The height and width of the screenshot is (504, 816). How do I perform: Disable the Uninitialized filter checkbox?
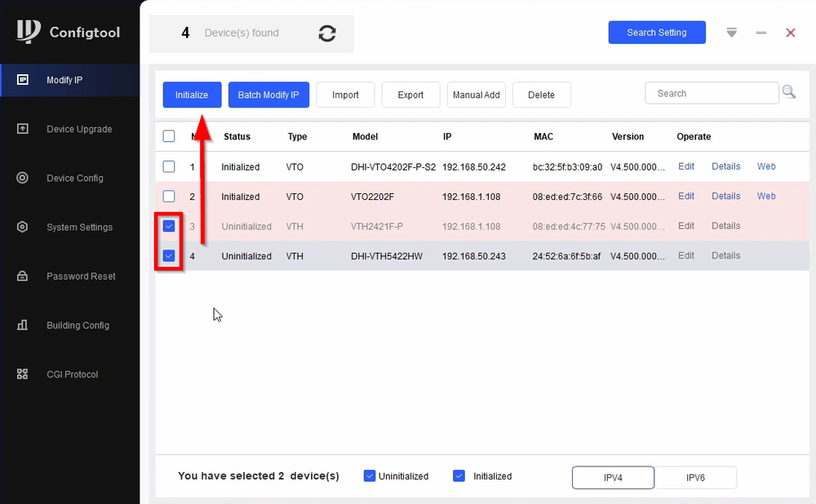370,475
